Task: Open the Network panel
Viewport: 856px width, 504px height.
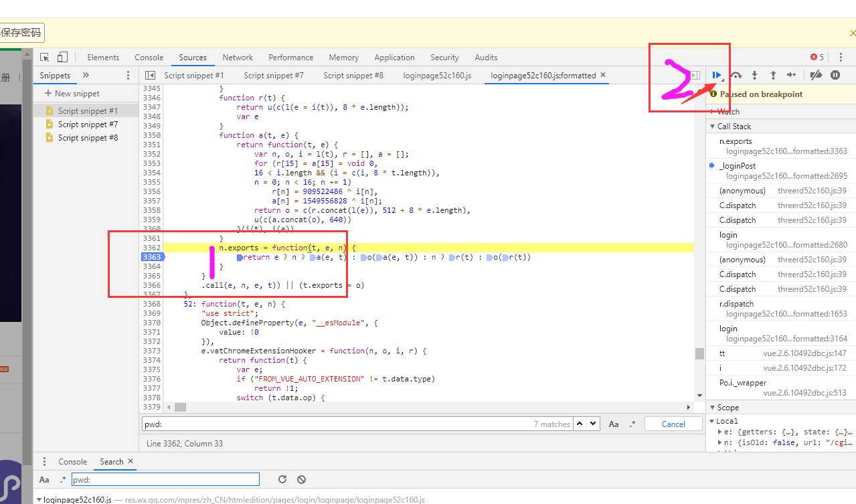Action: [x=238, y=58]
